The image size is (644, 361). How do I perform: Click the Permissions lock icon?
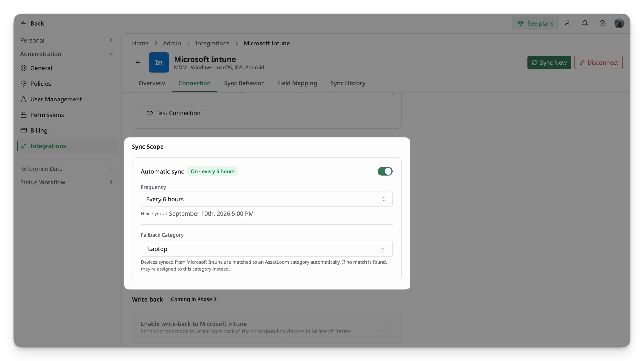click(x=24, y=115)
